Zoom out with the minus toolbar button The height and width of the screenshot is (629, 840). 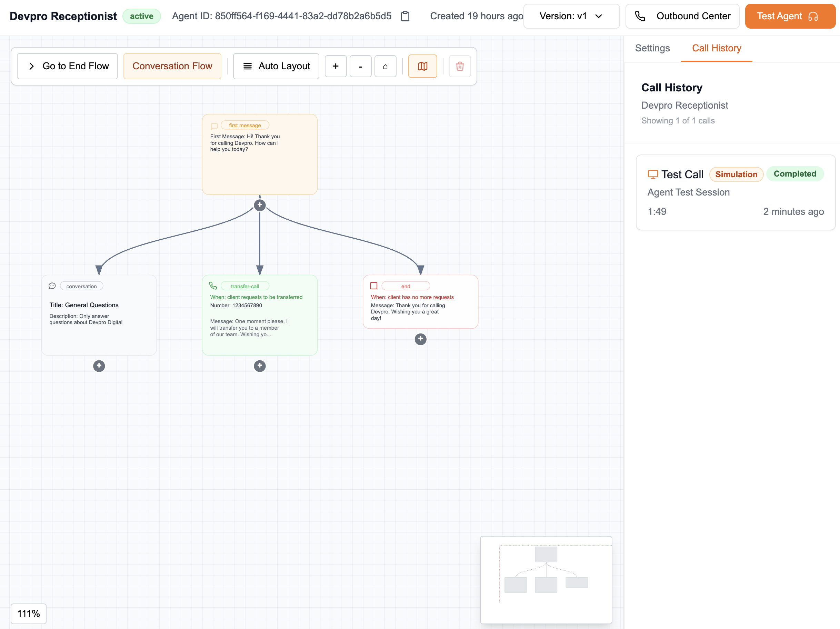(360, 66)
